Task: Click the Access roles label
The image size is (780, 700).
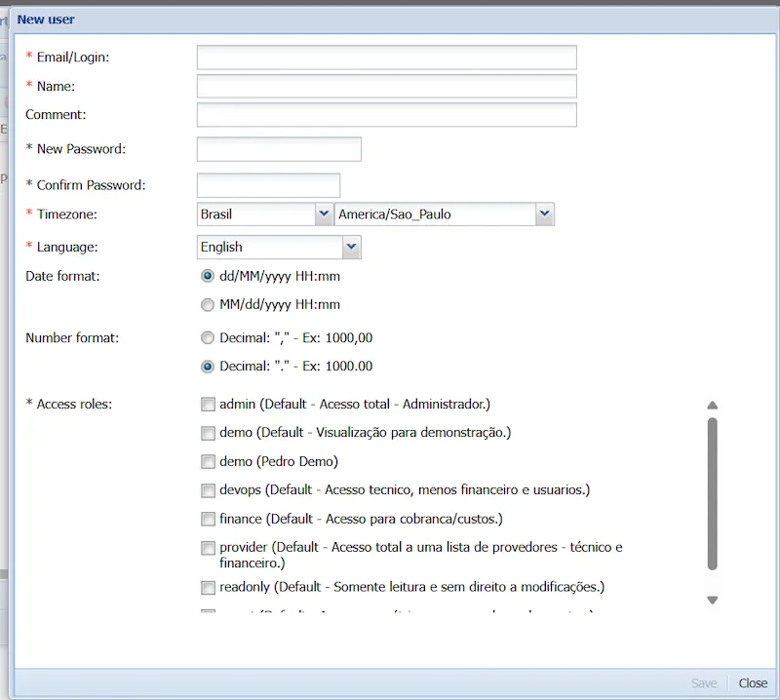Action: coord(74,404)
